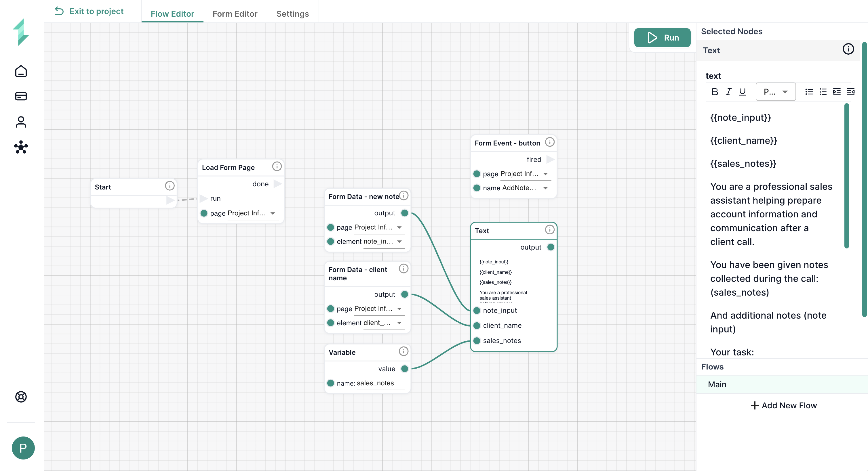Click the Form Event fired arrow

click(x=550, y=159)
